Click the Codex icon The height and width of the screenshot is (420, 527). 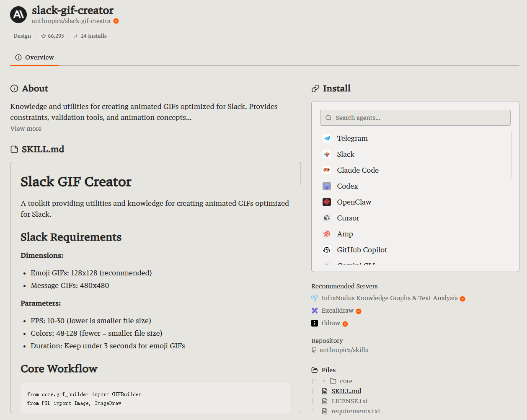[x=327, y=186]
